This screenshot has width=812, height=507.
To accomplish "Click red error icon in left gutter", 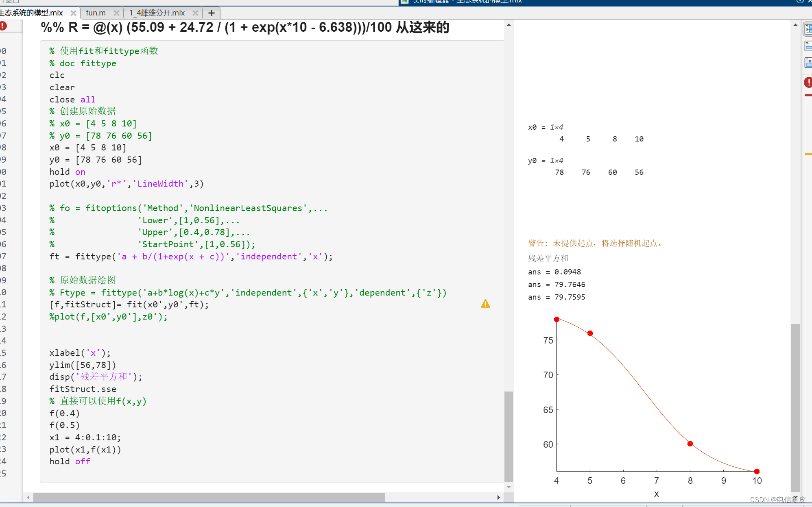I will tap(3, 26).
